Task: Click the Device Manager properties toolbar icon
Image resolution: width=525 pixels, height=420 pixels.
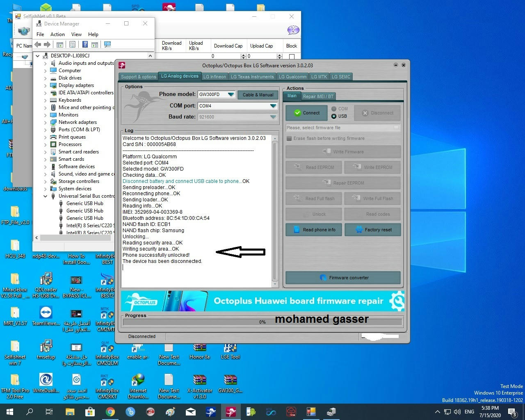Action: 72,44
